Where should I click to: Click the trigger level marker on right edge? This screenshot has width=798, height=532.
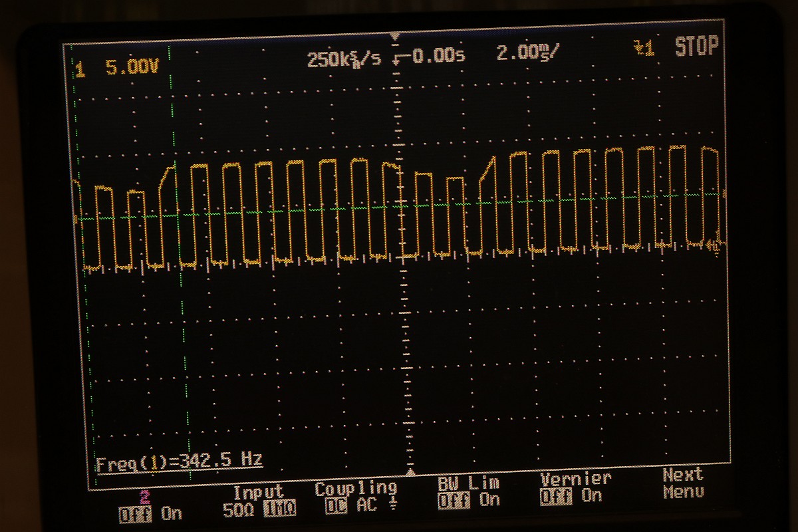pos(724,193)
